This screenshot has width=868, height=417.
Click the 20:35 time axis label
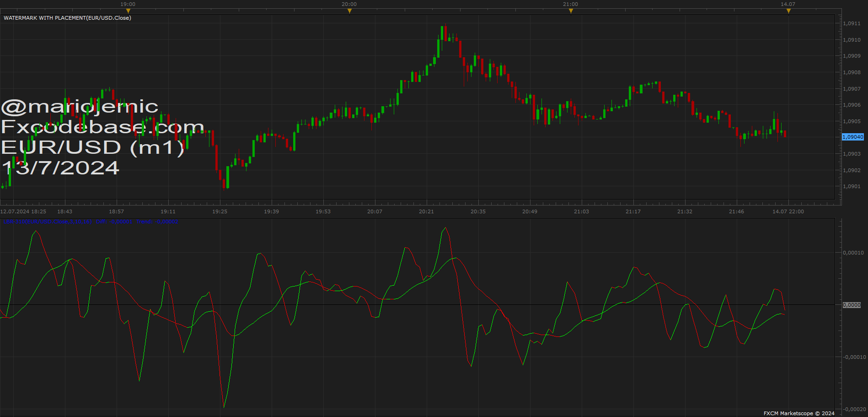click(478, 211)
